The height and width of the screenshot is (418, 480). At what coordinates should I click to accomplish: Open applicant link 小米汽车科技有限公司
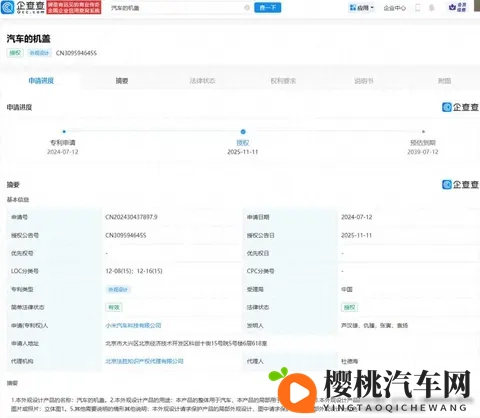[133, 325]
